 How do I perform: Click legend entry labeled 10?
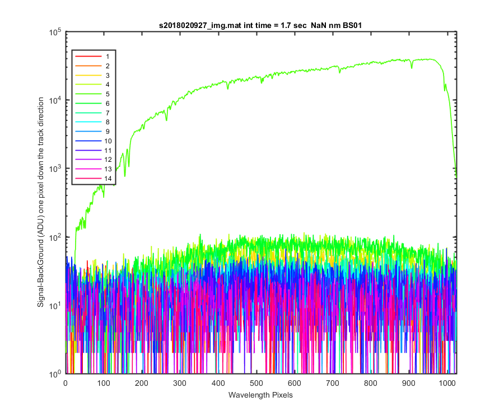point(93,141)
